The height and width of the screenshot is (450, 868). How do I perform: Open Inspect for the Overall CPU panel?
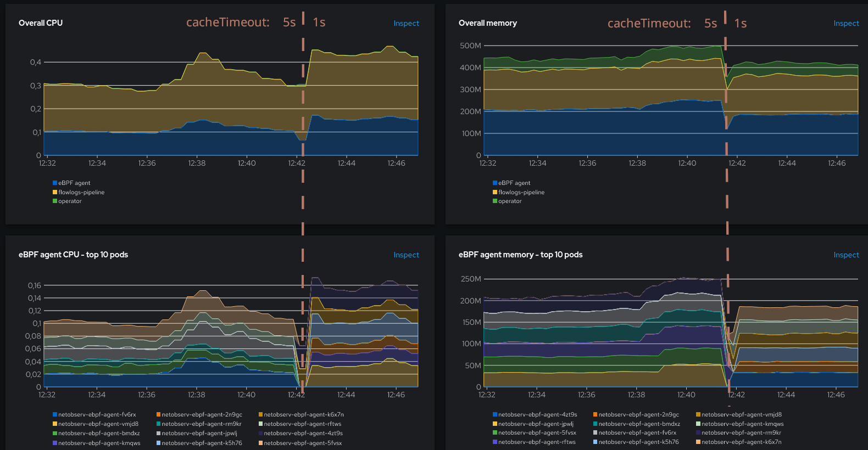point(406,23)
